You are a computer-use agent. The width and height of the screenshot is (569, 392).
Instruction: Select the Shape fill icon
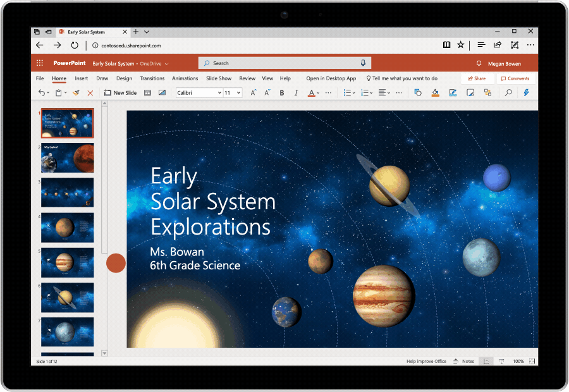436,92
